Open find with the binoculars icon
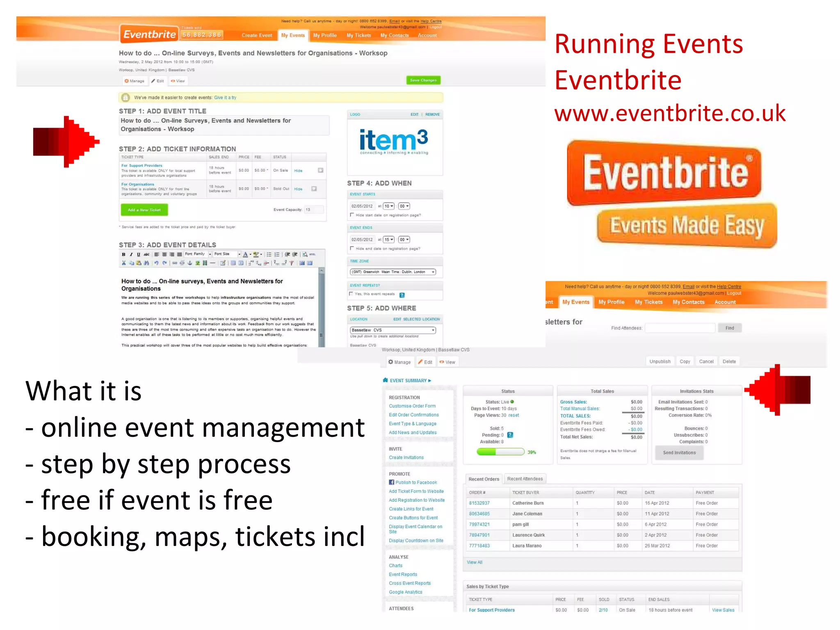 pyautogui.click(x=146, y=263)
